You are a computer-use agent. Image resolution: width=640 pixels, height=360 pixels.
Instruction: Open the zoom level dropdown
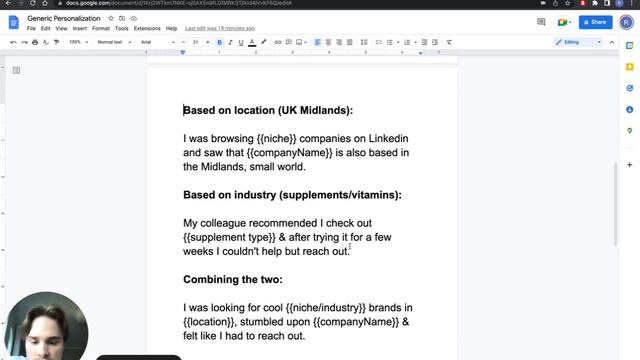point(78,42)
